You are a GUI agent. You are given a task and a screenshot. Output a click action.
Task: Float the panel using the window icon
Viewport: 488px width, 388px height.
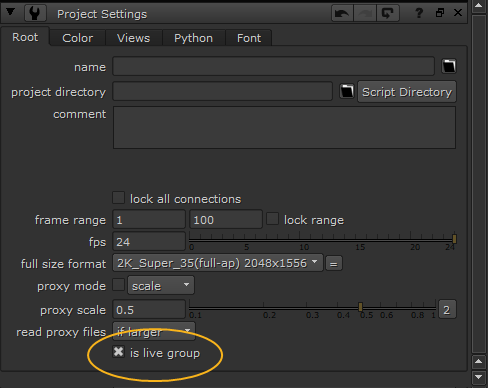click(x=440, y=13)
